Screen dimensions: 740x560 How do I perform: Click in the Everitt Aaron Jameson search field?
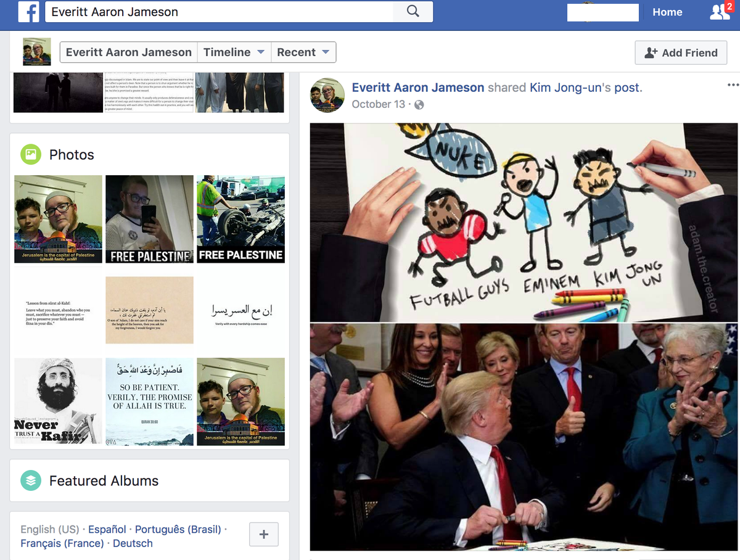click(x=219, y=12)
